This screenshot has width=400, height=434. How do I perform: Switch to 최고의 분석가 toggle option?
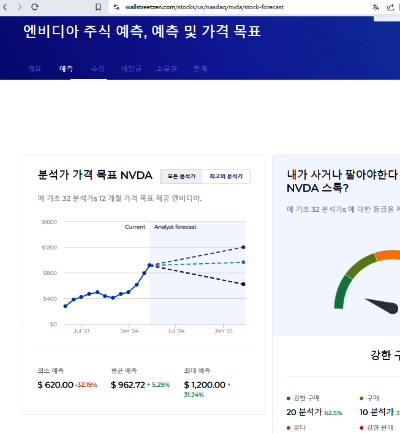point(226,176)
